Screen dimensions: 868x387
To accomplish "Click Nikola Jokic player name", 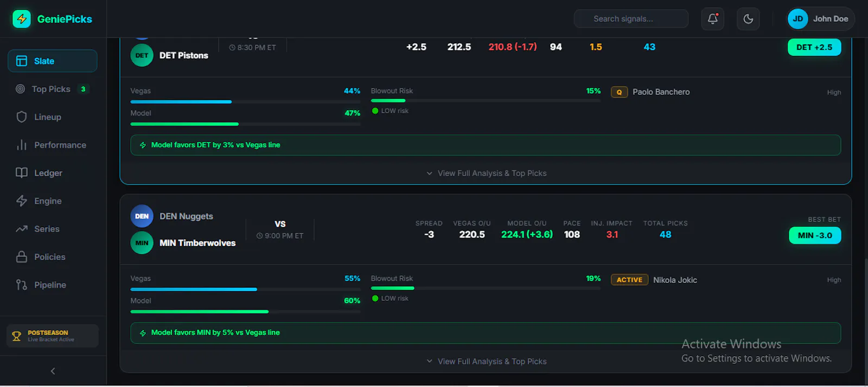I will [675, 280].
